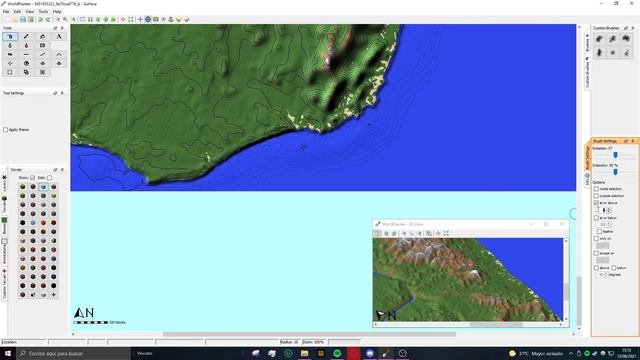
Task: Enable the outside selection option
Action: (x=596, y=196)
